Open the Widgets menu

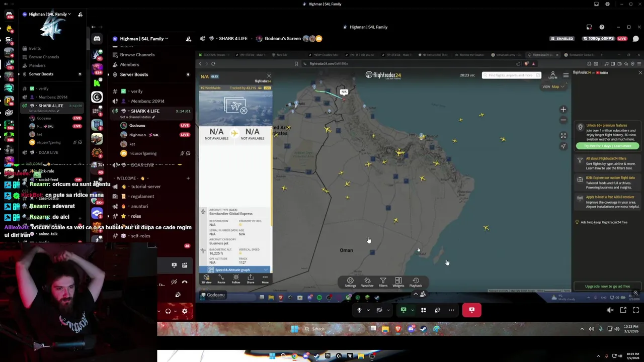pos(398,283)
